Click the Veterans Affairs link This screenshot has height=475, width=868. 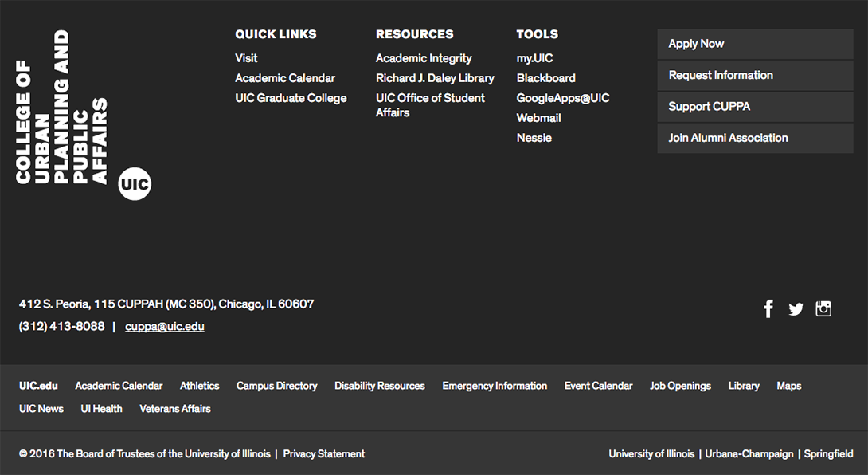[x=174, y=408]
